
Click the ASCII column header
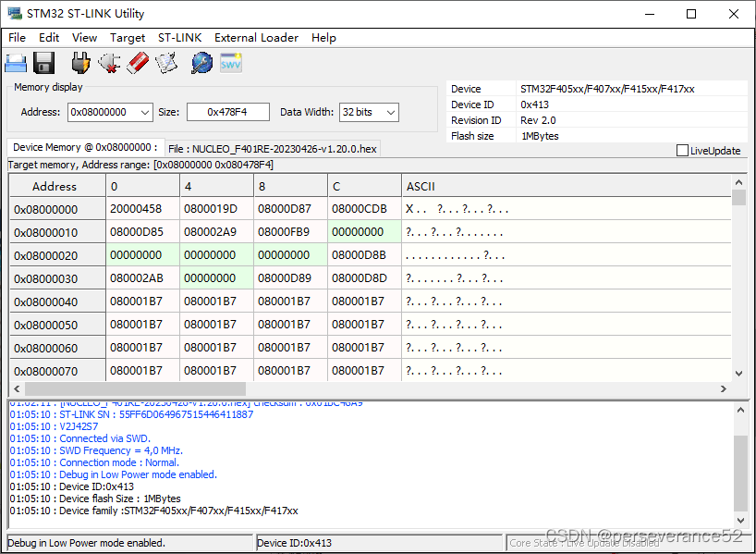[x=567, y=186]
